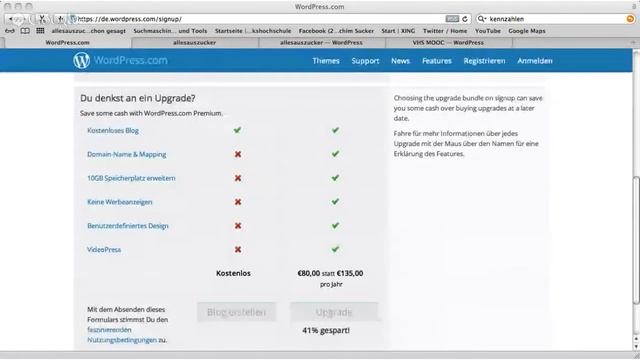
Task: Switch to the allesauszucker tab
Action: (195, 42)
